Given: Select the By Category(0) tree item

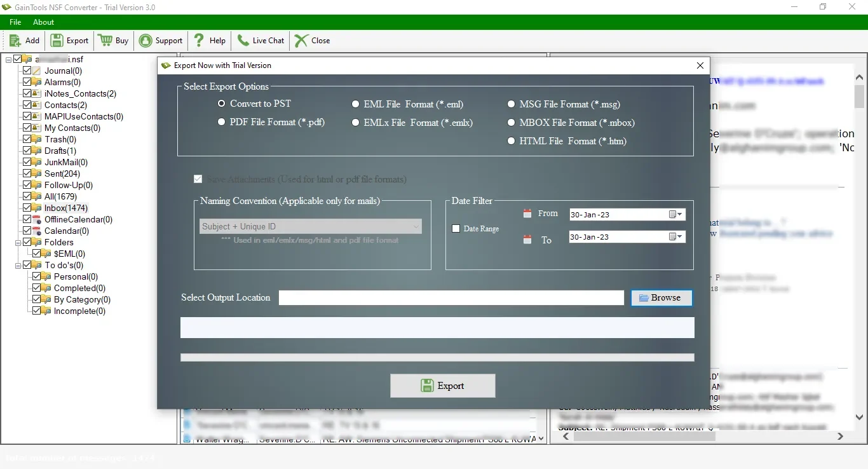Looking at the screenshot, I should coord(82,300).
